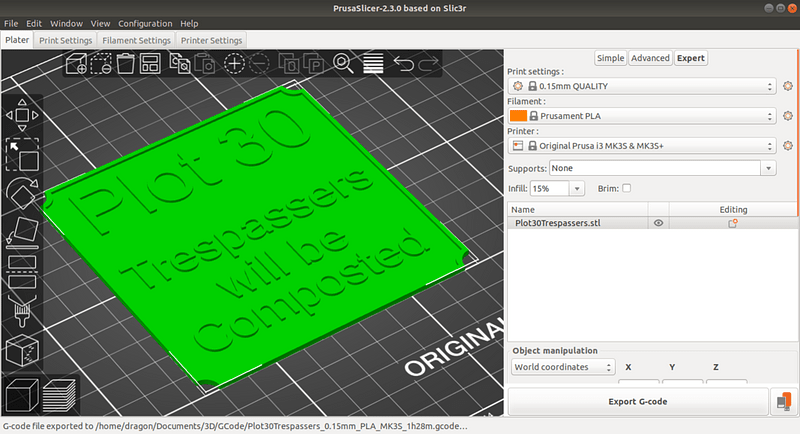
Task: Switch to the Printer Settings tab
Action: pos(211,40)
